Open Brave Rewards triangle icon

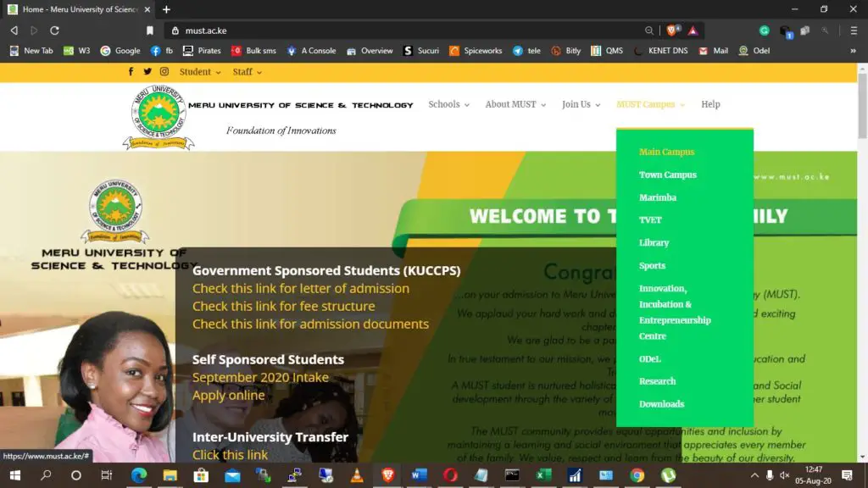693,30
